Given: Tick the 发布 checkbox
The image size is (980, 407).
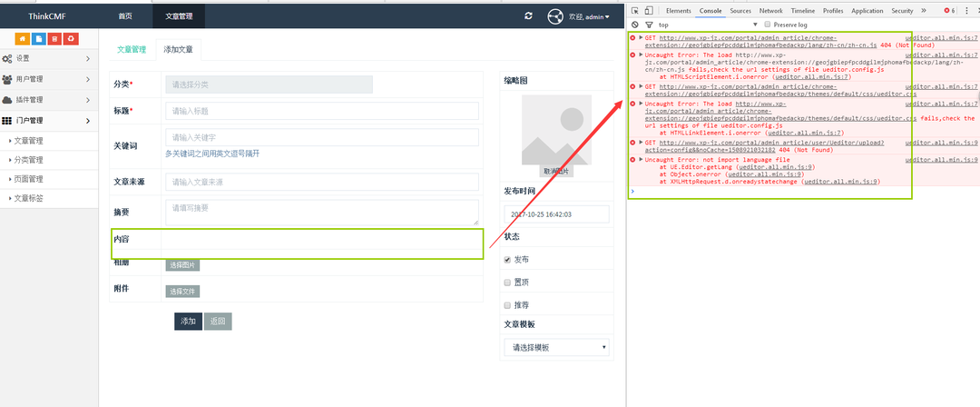Looking at the screenshot, I should [507, 260].
